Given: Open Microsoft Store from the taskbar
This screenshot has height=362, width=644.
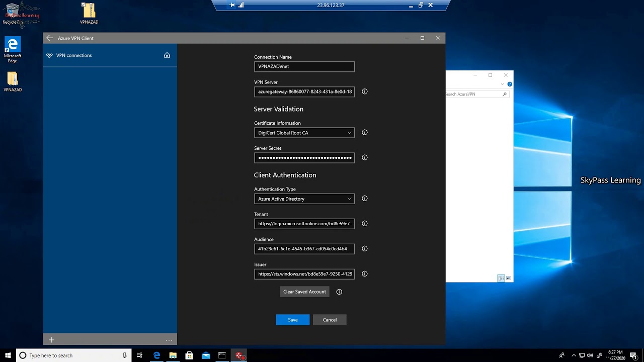Looking at the screenshot, I should click(x=189, y=355).
